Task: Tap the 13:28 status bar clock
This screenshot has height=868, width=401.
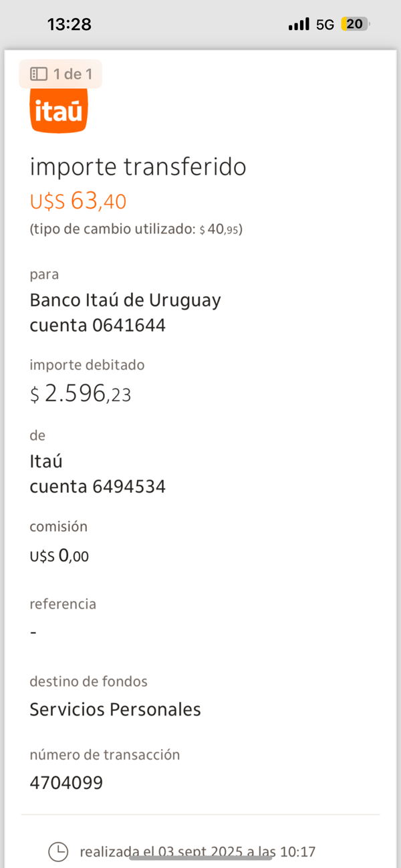Action: point(70,25)
